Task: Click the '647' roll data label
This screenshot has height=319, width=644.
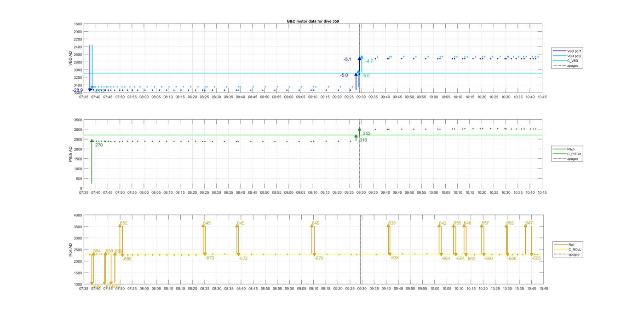Action: (x=529, y=223)
